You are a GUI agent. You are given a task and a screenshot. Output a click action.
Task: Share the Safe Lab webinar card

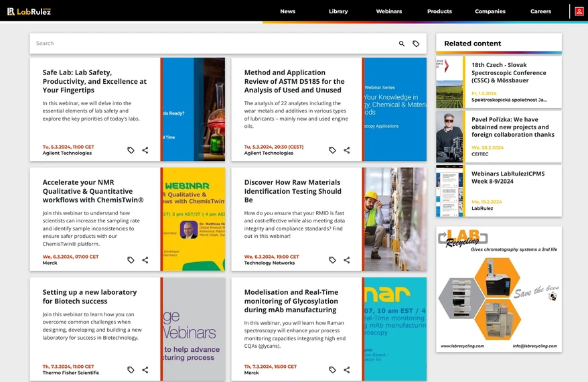(145, 150)
